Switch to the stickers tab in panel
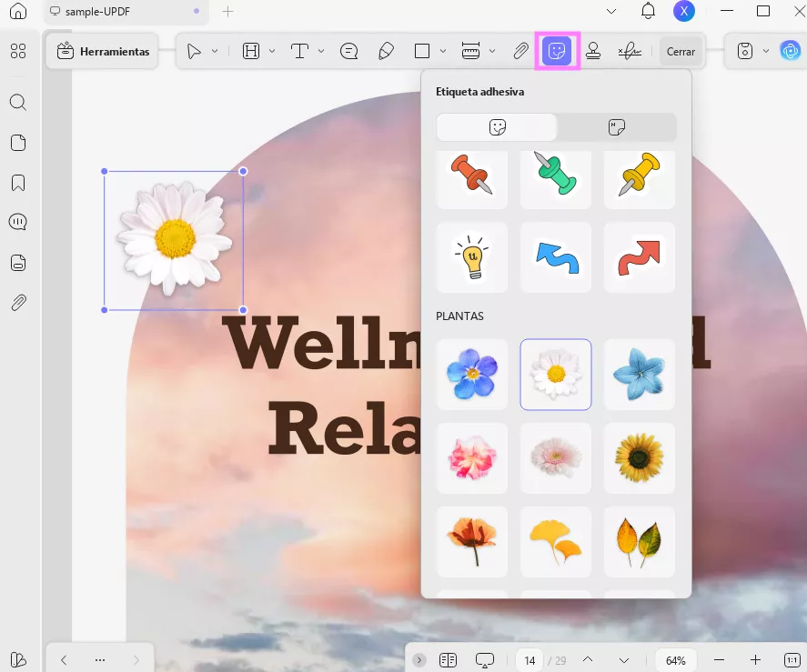 pos(497,127)
